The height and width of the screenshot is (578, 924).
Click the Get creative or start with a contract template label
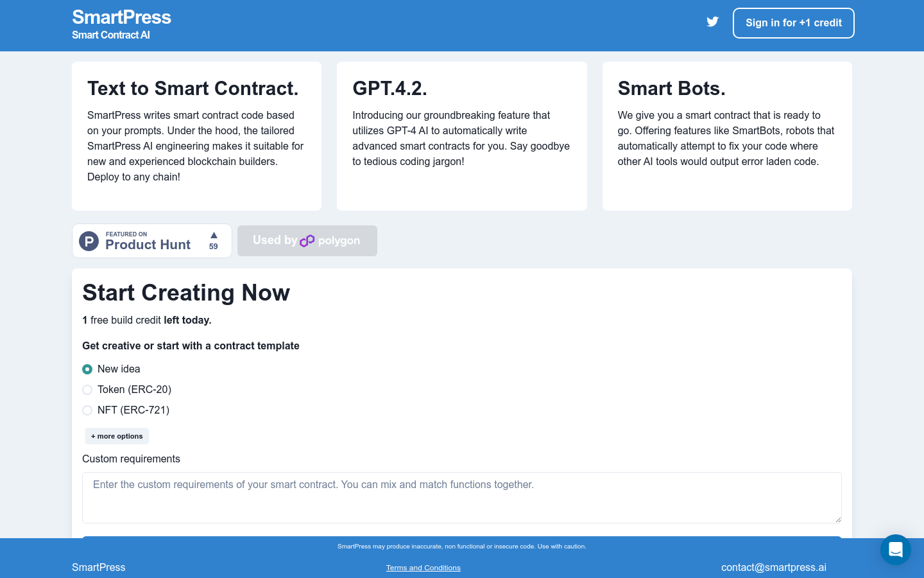tap(191, 346)
